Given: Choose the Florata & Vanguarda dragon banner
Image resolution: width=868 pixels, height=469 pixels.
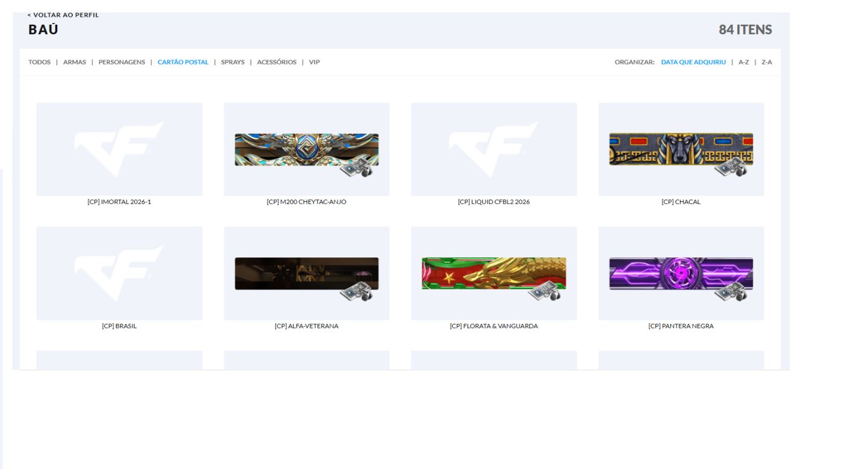Looking at the screenshot, I should pyautogui.click(x=494, y=274).
